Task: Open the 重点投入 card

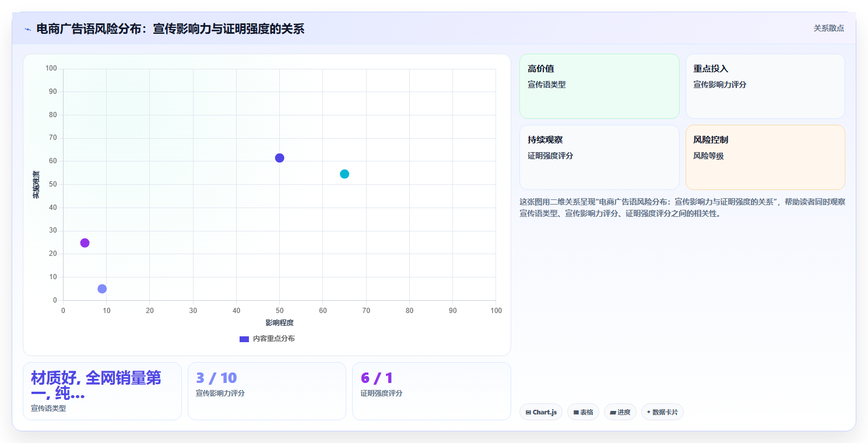Action: tap(765, 86)
